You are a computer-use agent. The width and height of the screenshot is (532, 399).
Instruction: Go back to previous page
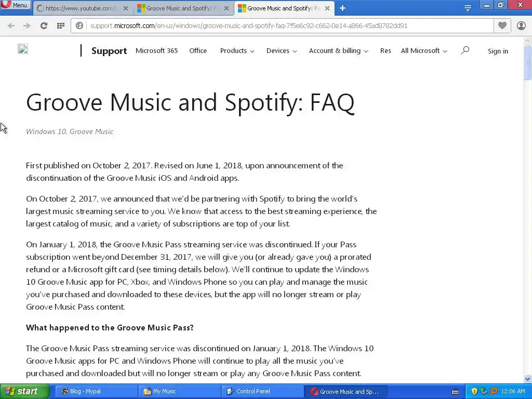(x=11, y=26)
